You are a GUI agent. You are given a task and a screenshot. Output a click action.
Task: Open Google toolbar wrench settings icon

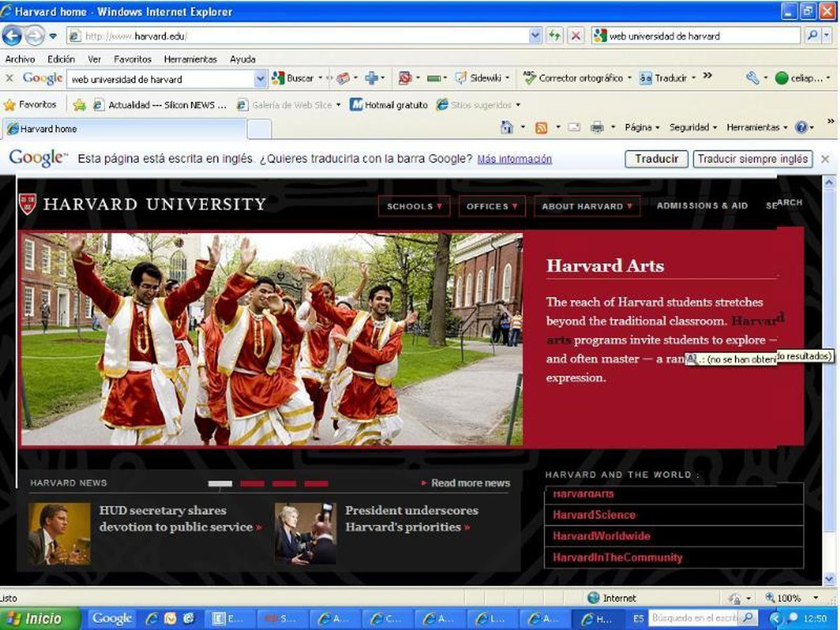(x=752, y=78)
